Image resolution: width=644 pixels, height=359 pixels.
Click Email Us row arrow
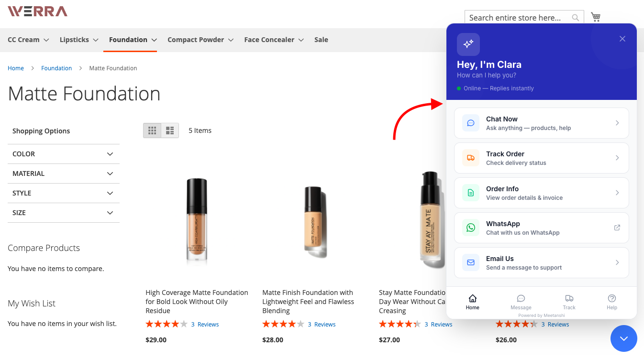617,262
